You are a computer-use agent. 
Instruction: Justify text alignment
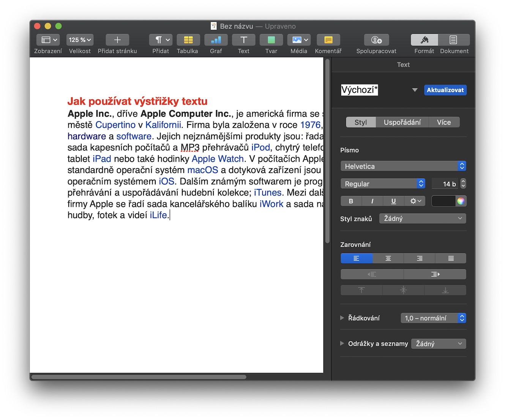451,258
